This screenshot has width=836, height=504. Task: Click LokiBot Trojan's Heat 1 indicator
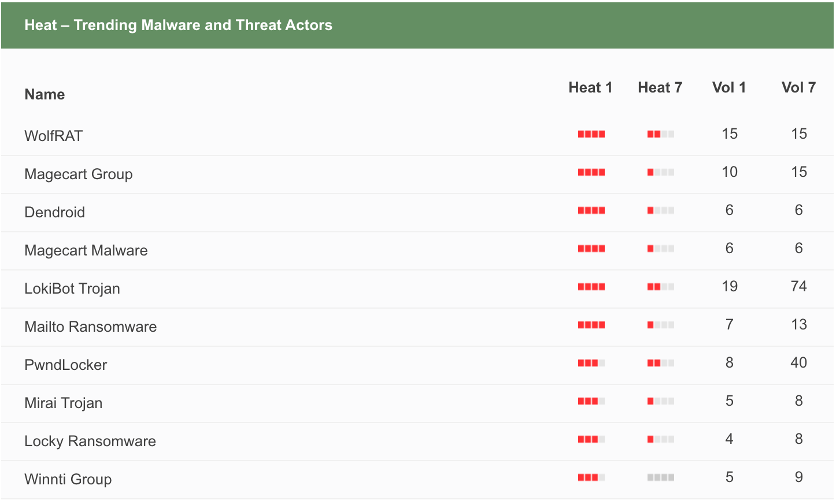point(591,287)
